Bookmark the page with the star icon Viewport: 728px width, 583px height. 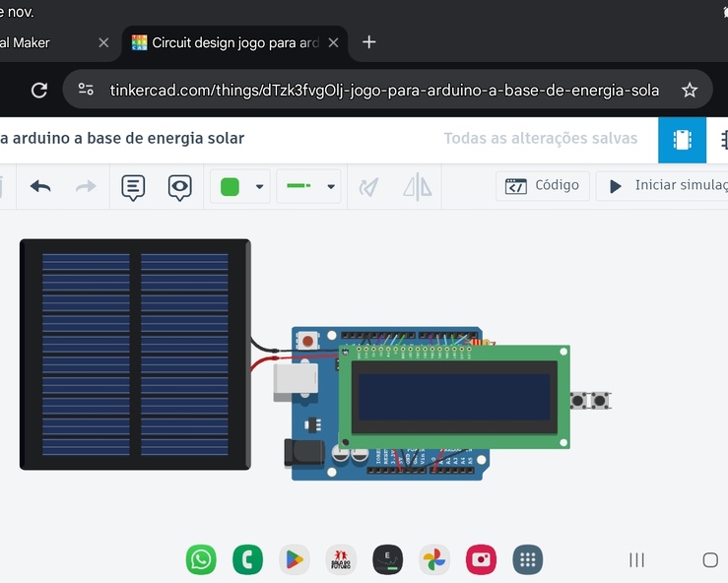coord(690,90)
